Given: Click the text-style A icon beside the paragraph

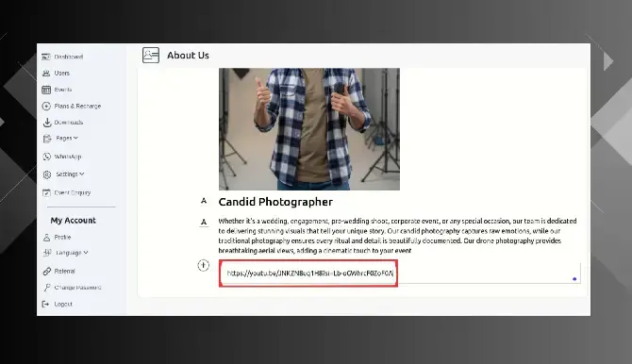Looking at the screenshot, I should click(x=204, y=223).
